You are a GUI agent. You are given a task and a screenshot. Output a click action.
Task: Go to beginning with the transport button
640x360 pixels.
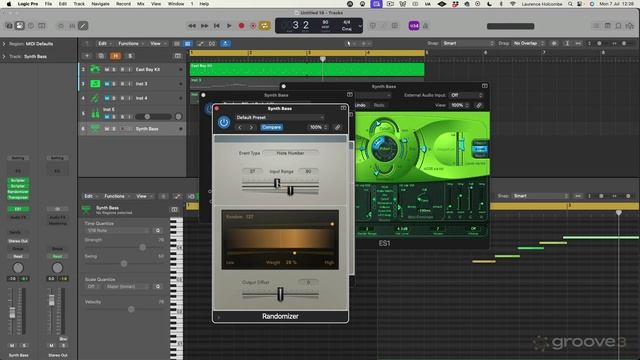[x=217, y=26]
